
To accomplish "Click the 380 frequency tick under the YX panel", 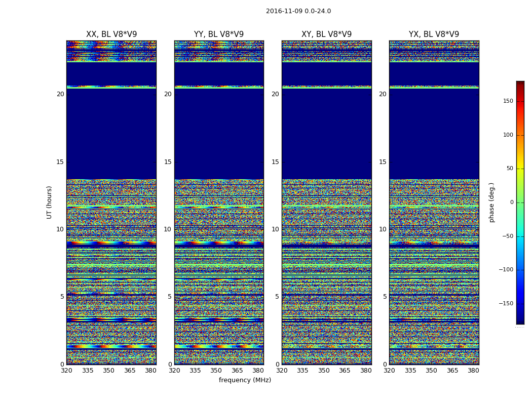I will pos(473,371).
